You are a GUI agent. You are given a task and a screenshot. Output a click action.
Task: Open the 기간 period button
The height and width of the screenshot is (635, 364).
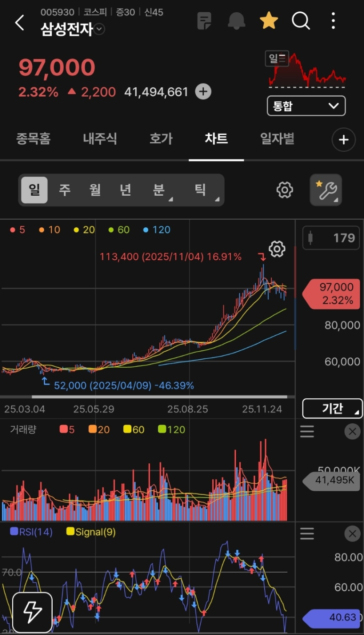click(x=332, y=408)
